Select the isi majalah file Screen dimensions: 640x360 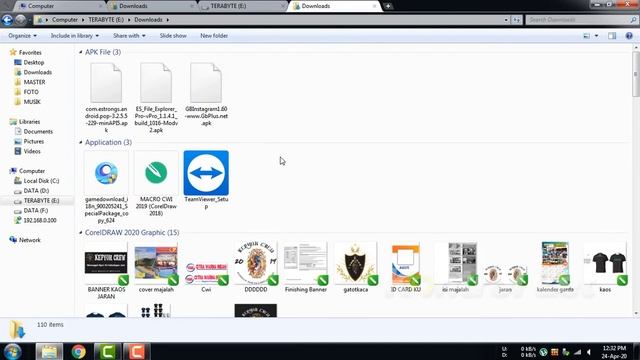coord(456,267)
